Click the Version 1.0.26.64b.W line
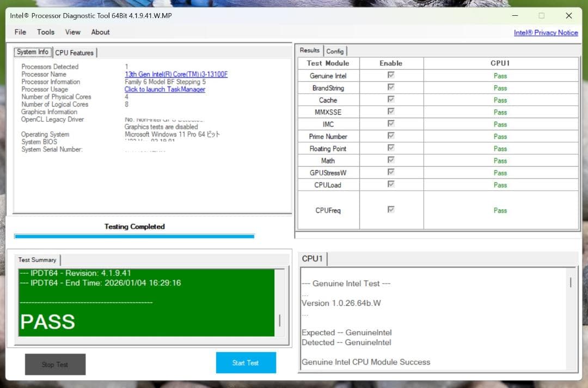The width and height of the screenshot is (588, 388). (x=341, y=303)
